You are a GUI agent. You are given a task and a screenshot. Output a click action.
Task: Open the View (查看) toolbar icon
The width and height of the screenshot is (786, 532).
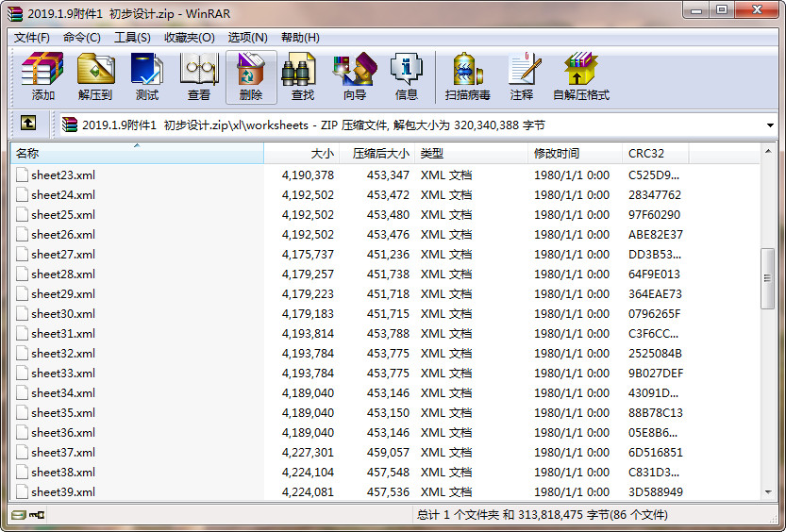click(x=199, y=76)
